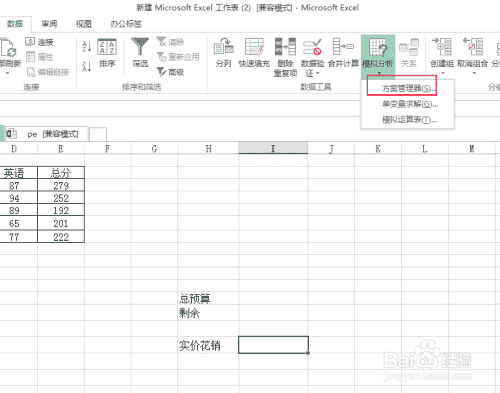Image resolution: width=500 pixels, height=393 pixels.
Task: Click the 清除 clear filter button
Action: tap(170, 42)
